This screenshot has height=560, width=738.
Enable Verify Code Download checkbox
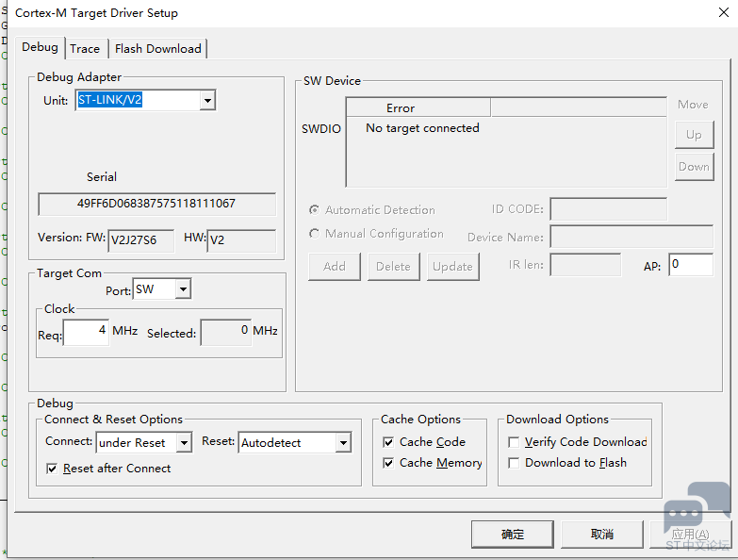pos(514,442)
